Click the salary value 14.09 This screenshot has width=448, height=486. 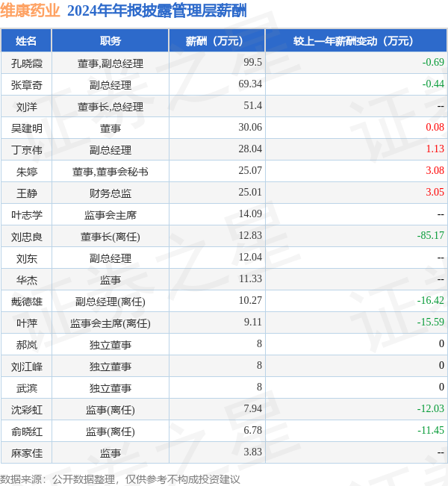click(250, 214)
